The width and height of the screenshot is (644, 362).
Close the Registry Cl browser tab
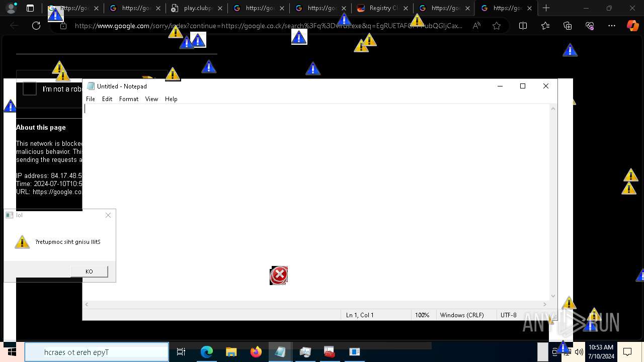point(406,8)
